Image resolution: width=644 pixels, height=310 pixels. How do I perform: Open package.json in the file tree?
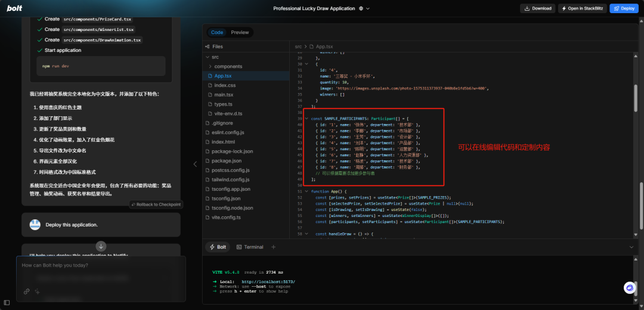tap(227, 161)
